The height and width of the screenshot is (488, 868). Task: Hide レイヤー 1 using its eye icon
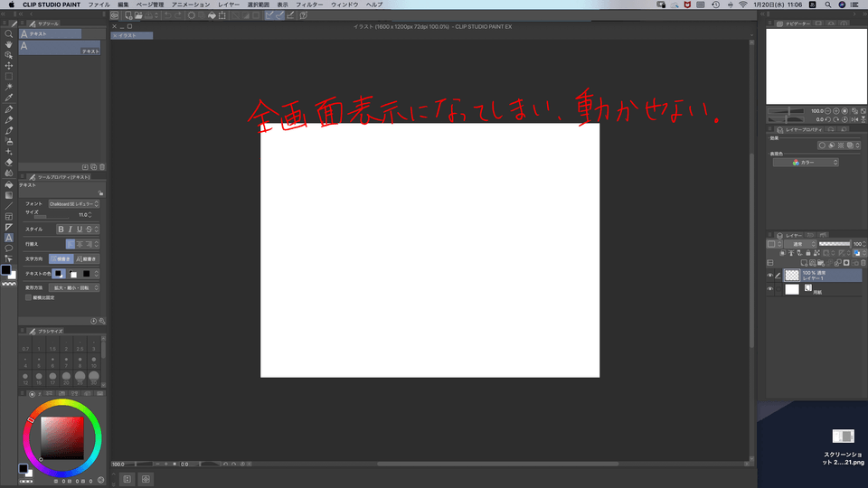click(770, 275)
